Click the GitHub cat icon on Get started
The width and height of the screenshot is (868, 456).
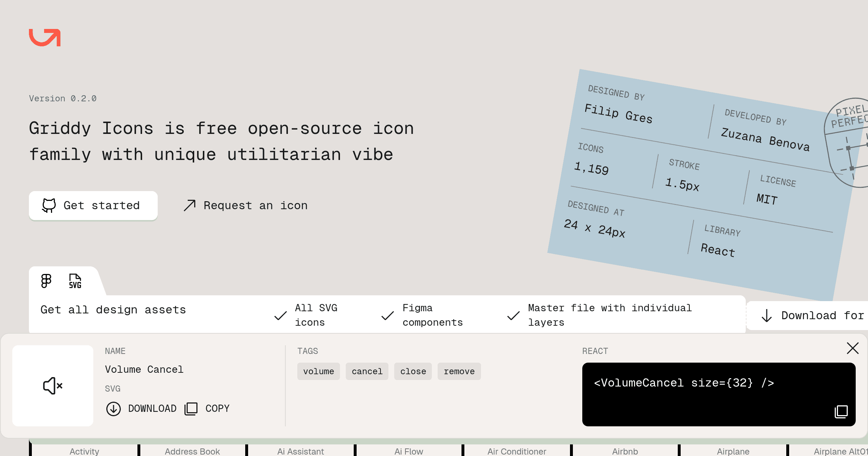tap(49, 205)
